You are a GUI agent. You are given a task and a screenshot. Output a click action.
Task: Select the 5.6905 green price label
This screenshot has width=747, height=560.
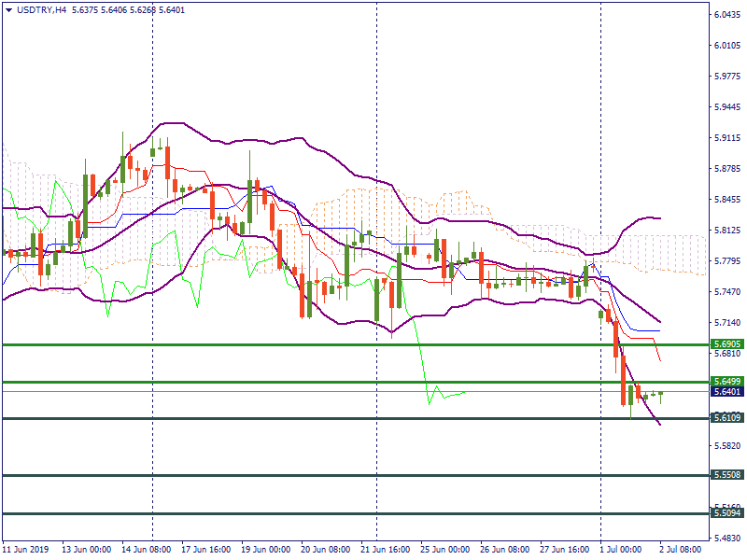(726, 344)
